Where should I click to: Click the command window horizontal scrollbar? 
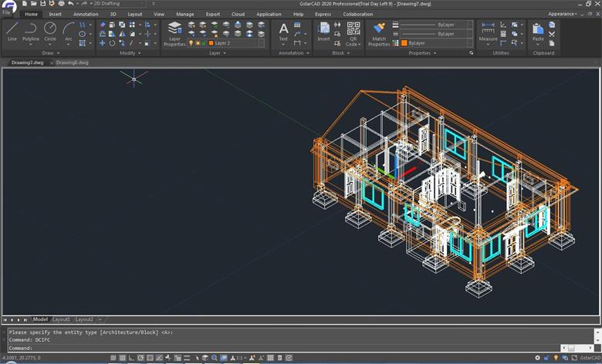click(577, 348)
